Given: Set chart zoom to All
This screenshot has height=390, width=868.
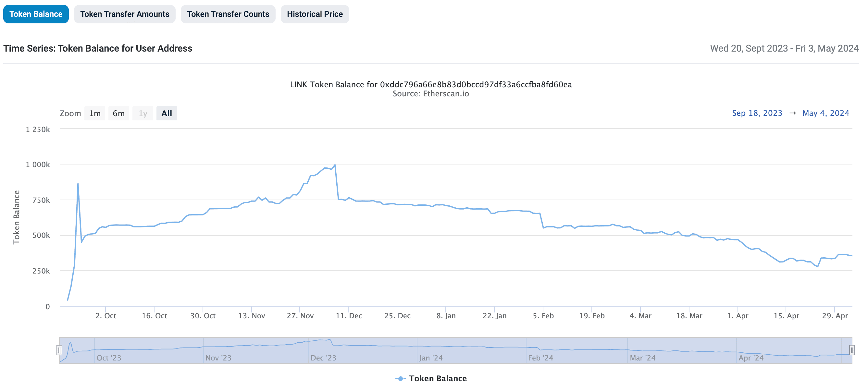Looking at the screenshot, I should click(x=167, y=113).
